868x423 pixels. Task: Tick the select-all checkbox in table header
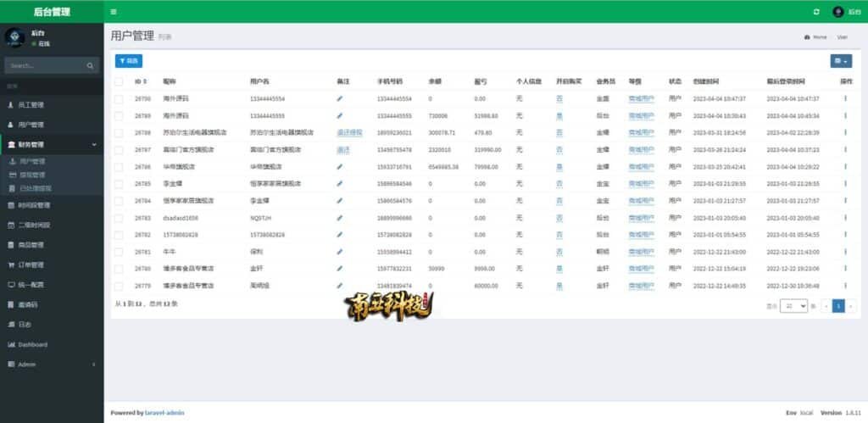(x=119, y=82)
